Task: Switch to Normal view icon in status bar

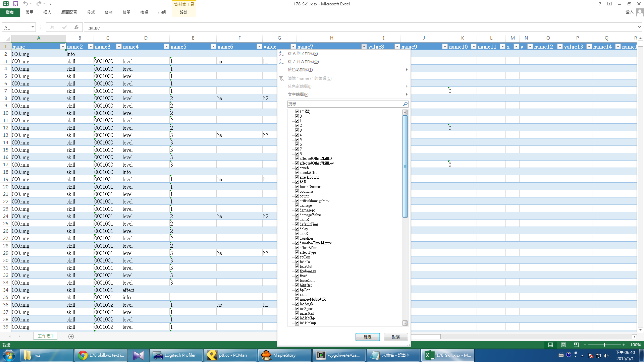Action: (x=550, y=345)
